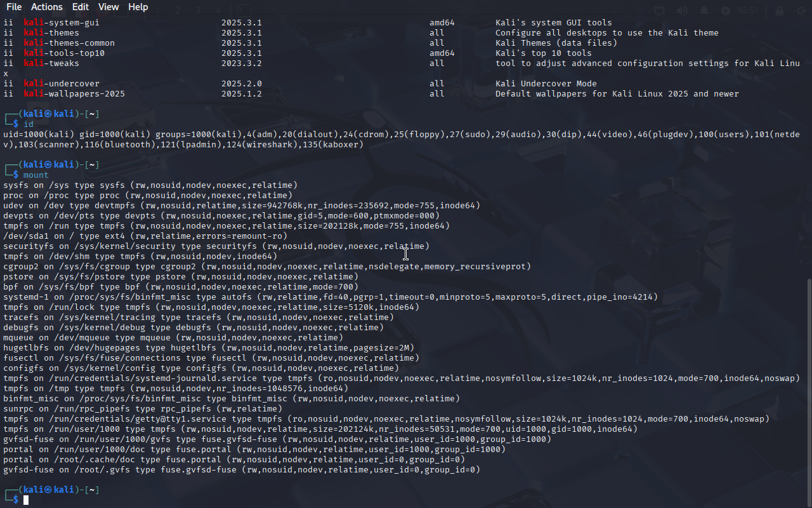This screenshot has width=812, height=508.
Task: Click 'uid=1000(kali)' in id output
Action: [39, 134]
